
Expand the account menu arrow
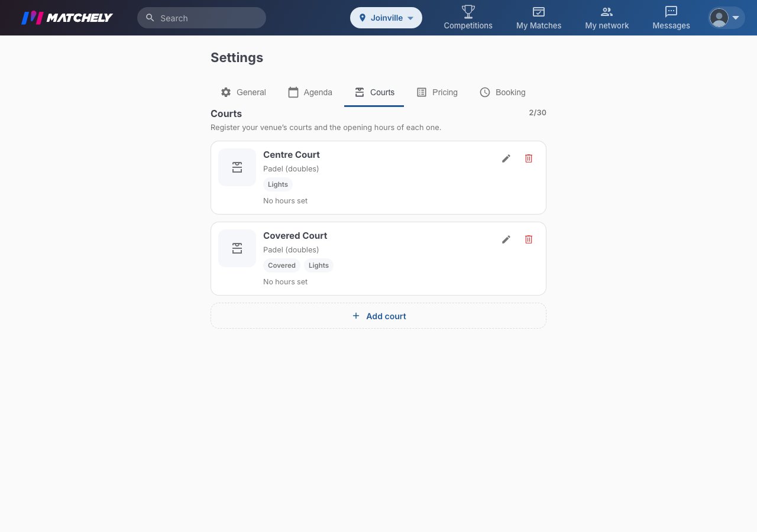[x=736, y=18]
